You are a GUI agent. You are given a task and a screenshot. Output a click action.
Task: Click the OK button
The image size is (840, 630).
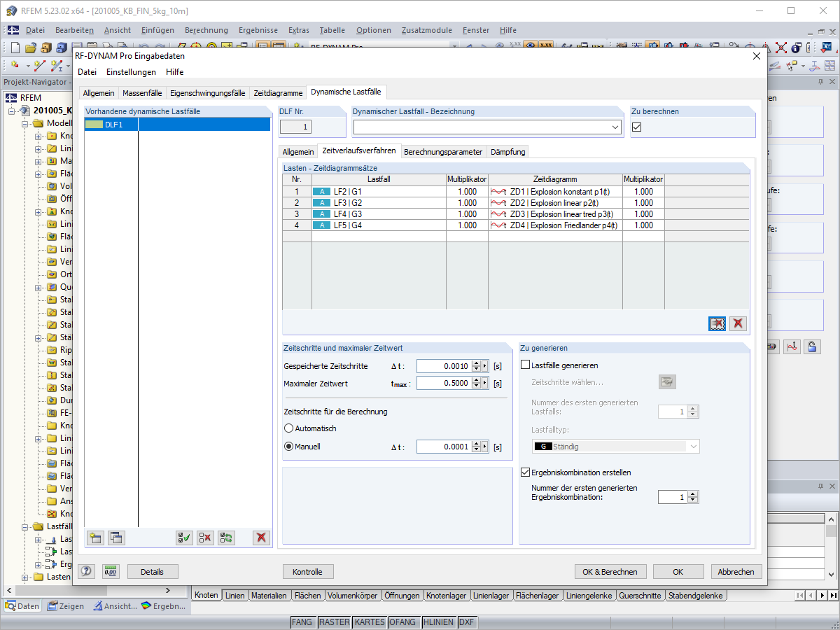pos(678,571)
